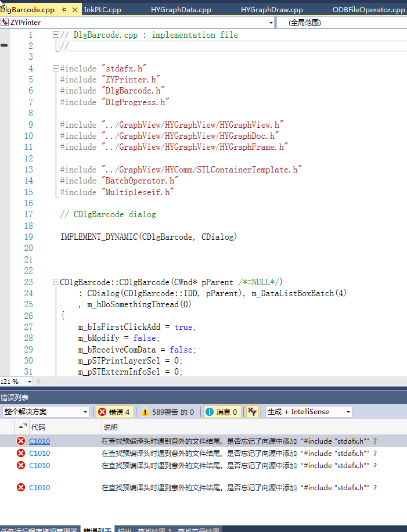
Task: Pin the DlgBarcode.cpp tab
Action: (x=64, y=10)
